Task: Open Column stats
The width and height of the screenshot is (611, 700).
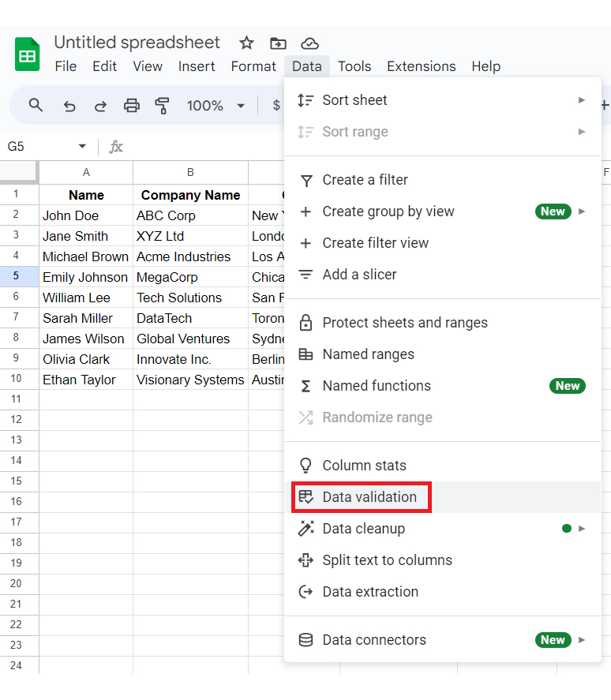Action: pyautogui.click(x=443, y=466)
